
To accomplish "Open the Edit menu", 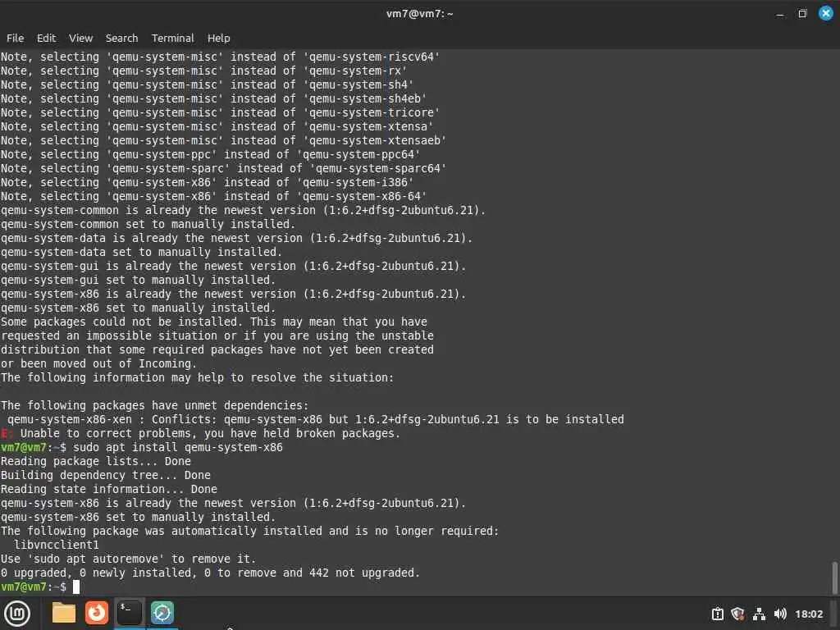I will (46, 38).
